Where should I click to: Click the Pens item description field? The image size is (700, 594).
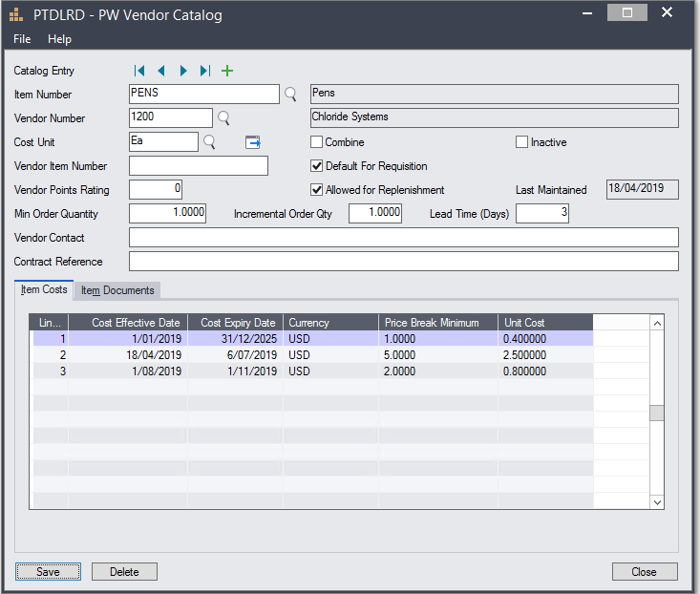point(495,95)
